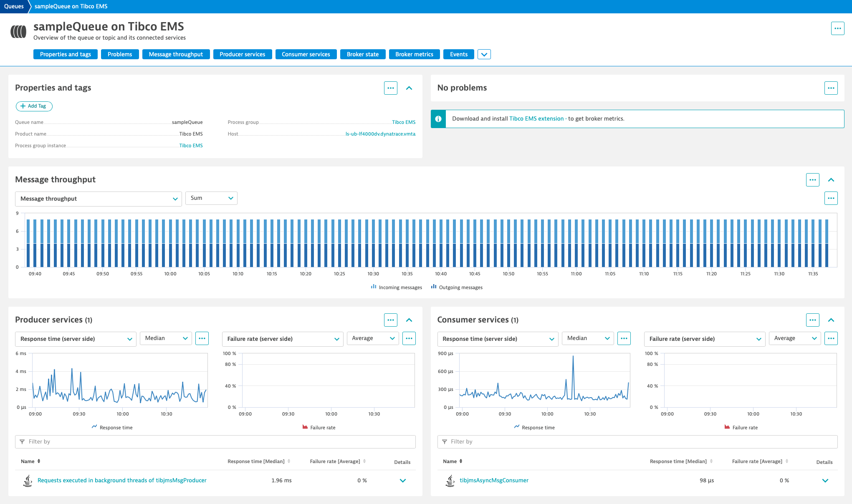
Task: Collapse the Message throughput section
Action: click(831, 180)
